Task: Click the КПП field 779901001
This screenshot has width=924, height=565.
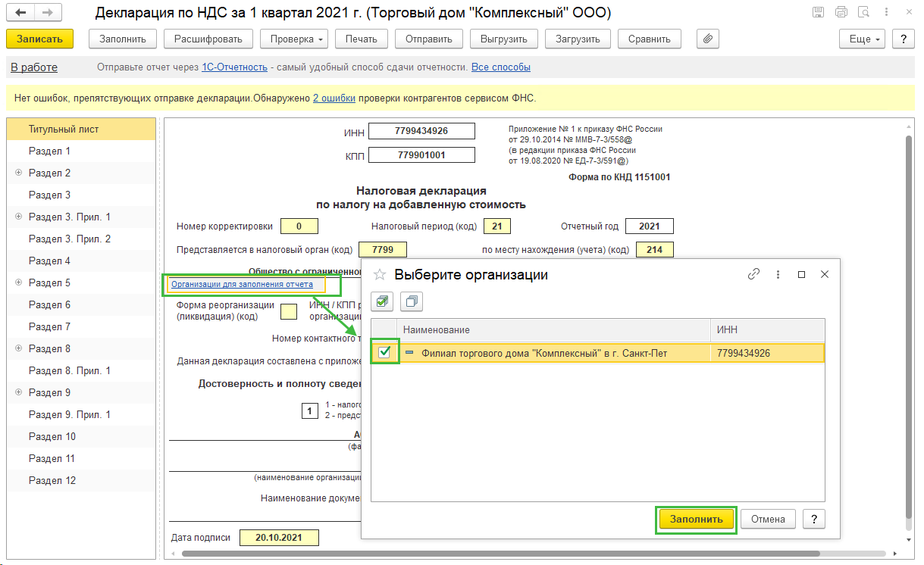Action: coord(421,155)
